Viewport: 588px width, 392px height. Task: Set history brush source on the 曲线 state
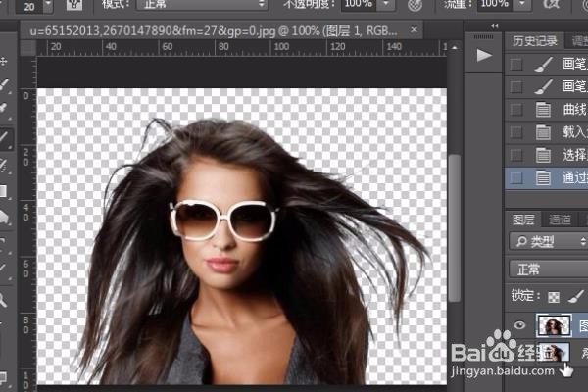[516, 110]
